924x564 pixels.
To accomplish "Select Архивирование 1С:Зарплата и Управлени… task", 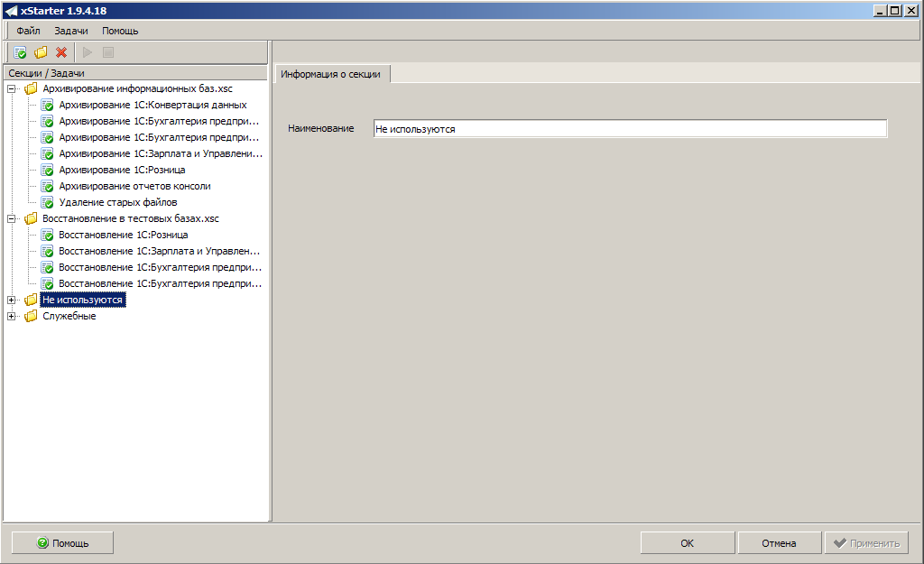I will (161, 153).
